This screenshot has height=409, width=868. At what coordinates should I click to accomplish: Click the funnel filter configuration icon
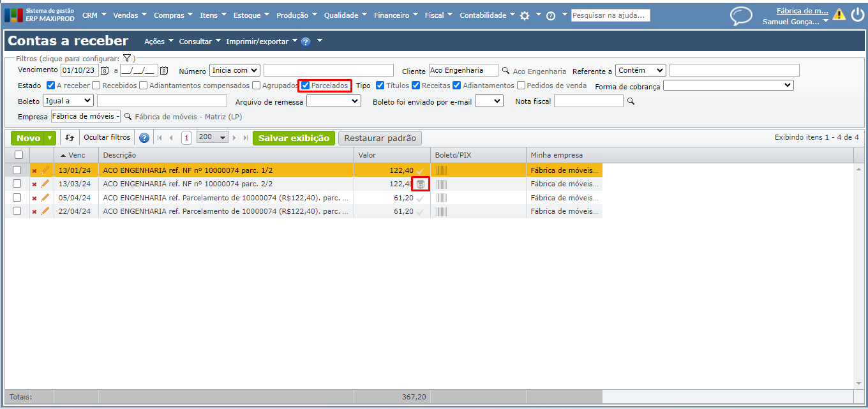127,58
